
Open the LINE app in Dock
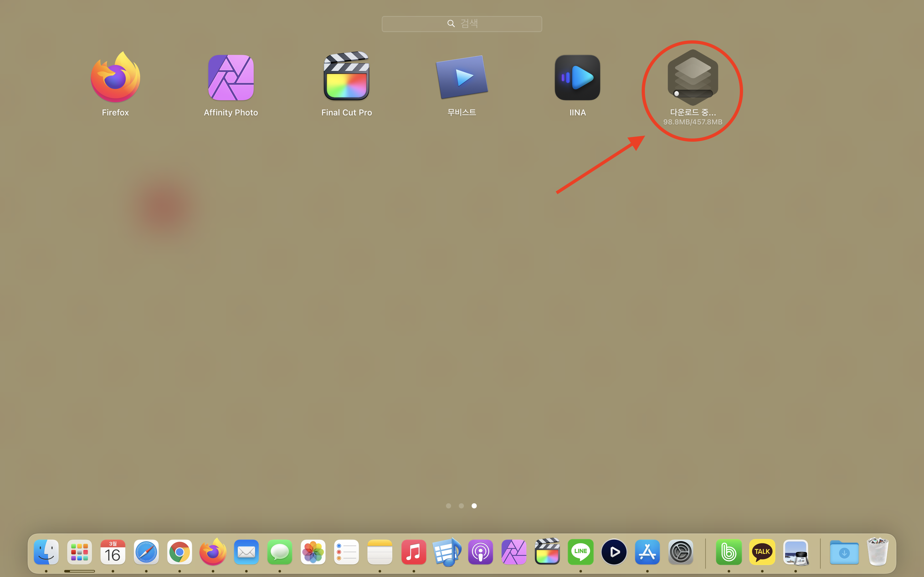[580, 552]
